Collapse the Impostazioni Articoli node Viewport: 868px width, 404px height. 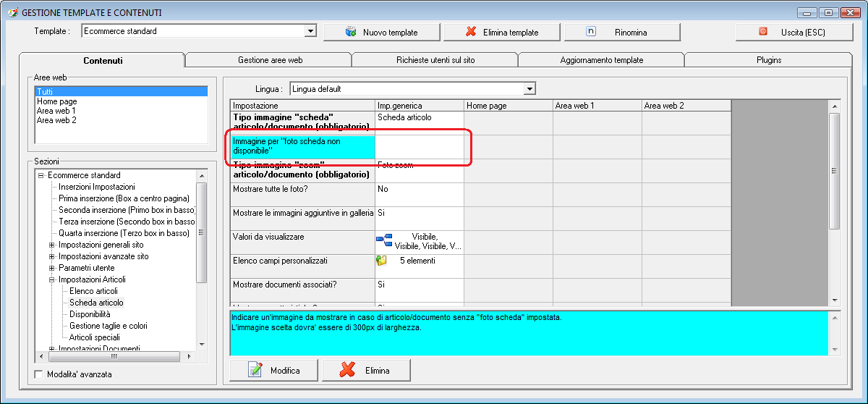click(52, 279)
